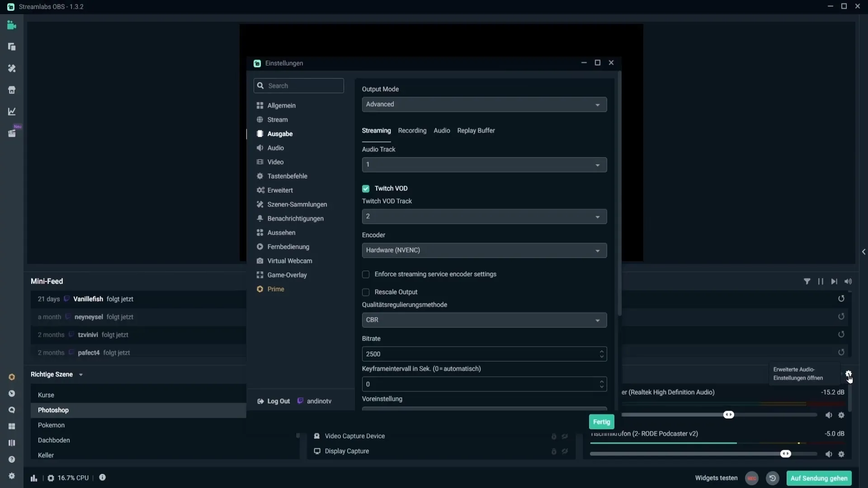
Task: Collapse the right side panel arrow
Action: (863, 252)
